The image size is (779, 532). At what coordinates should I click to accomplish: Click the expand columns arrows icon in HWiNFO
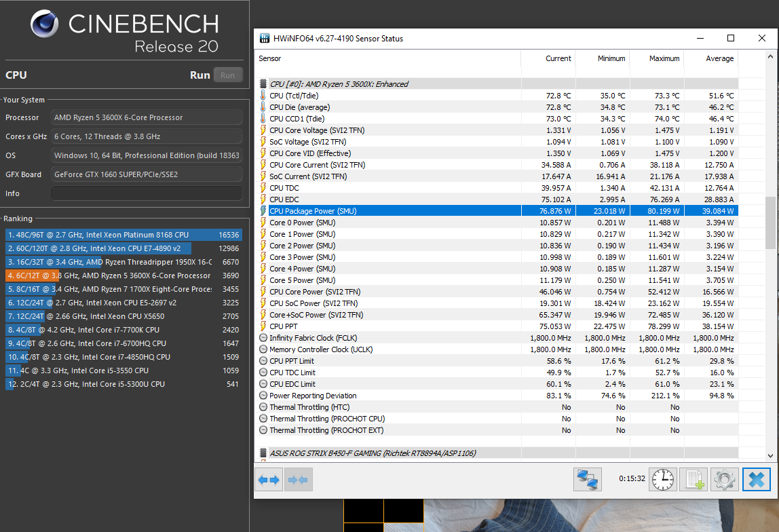[269, 480]
